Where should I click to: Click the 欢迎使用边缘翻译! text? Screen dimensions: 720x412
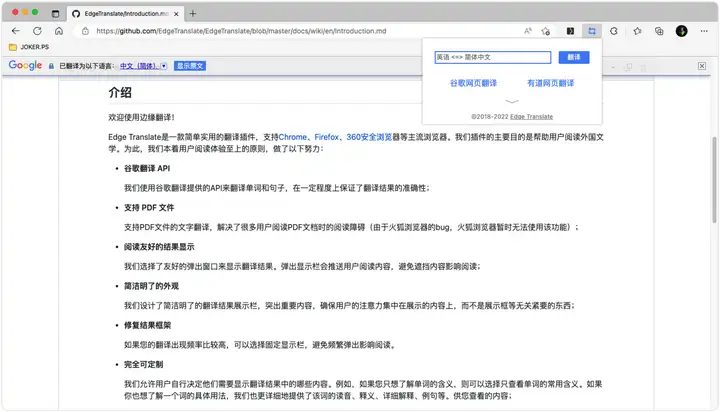click(141, 117)
